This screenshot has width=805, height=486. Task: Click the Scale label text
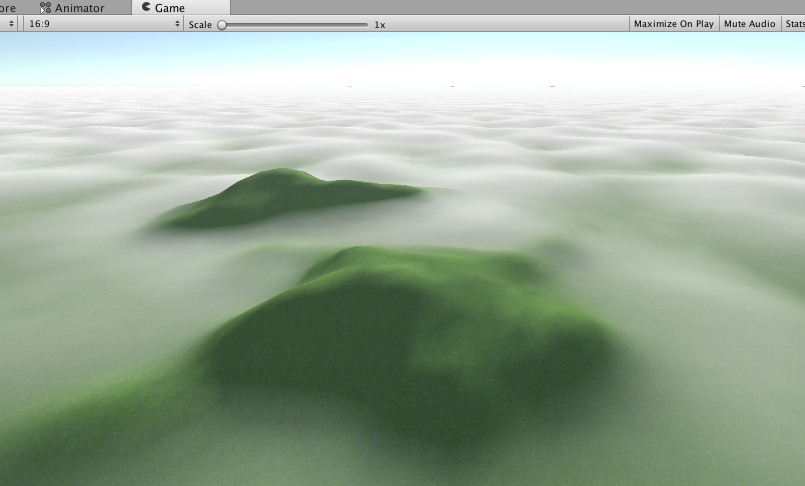click(200, 25)
